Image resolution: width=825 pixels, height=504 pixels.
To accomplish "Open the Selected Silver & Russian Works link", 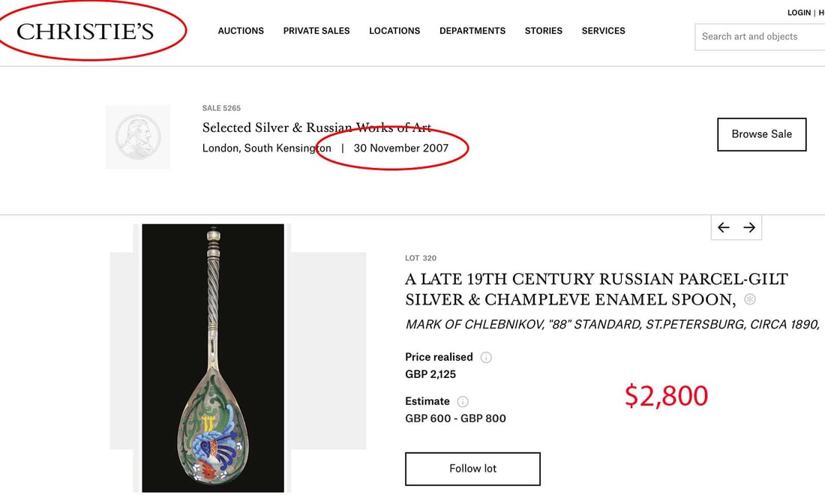I will [316, 127].
